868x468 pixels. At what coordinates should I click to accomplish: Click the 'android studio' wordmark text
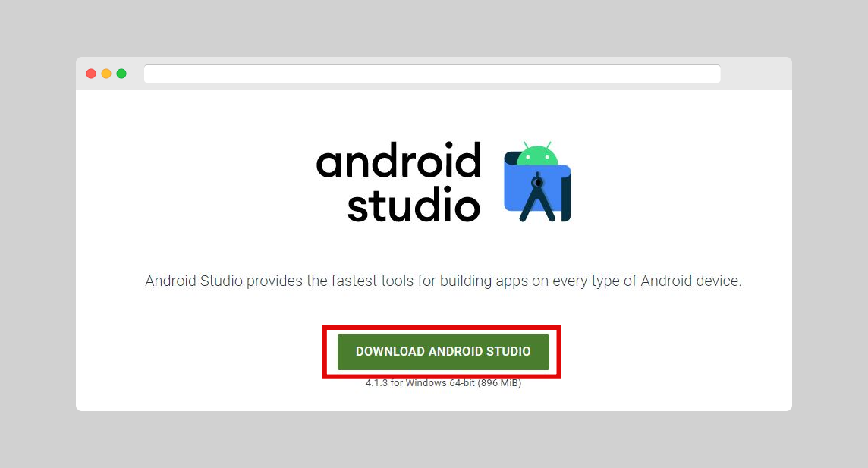[398, 182]
